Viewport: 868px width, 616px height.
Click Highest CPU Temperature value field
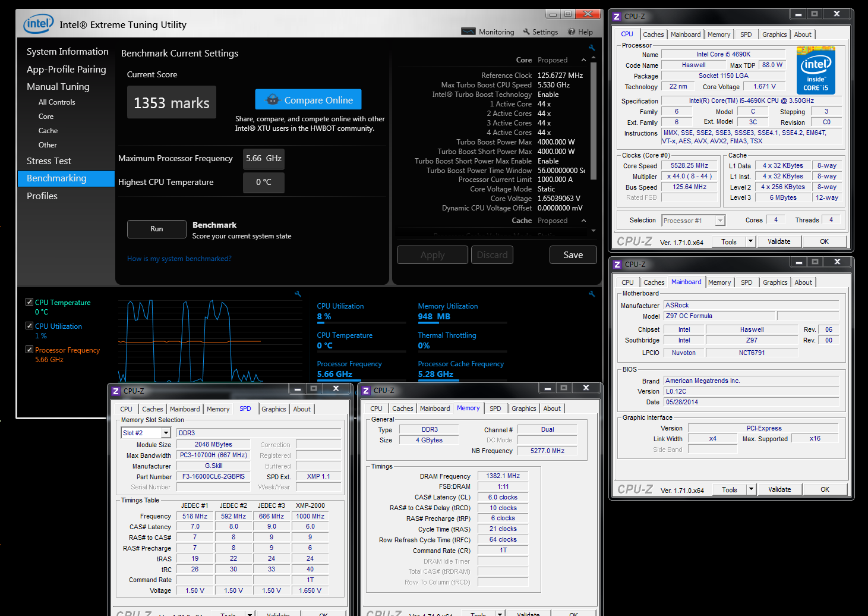tap(264, 183)
